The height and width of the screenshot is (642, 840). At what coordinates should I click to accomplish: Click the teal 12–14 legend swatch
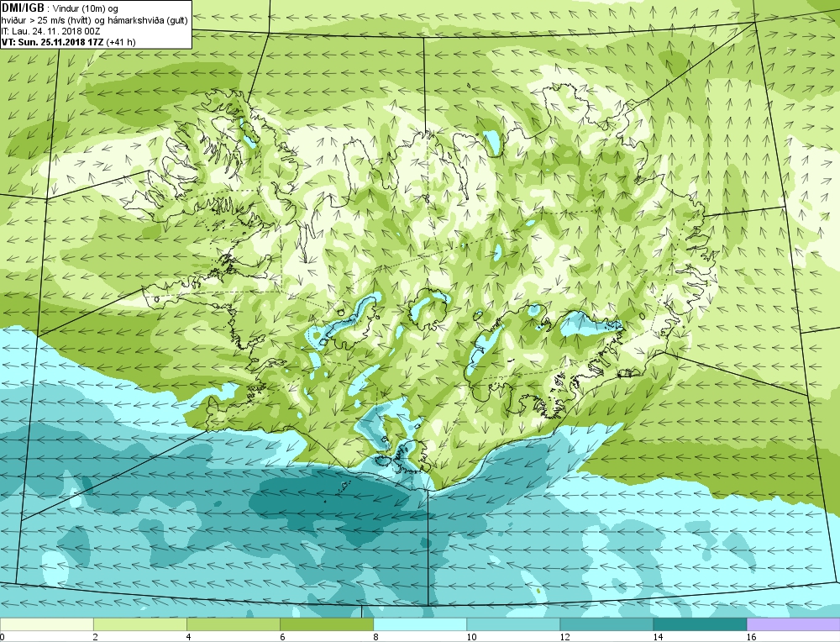pyautogui.click(x=606, y=624)
